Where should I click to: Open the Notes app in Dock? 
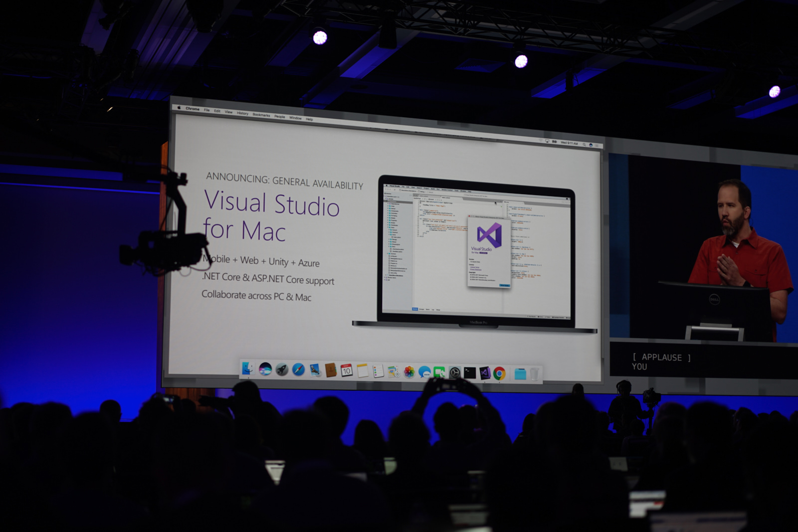[x=363, y=370]
